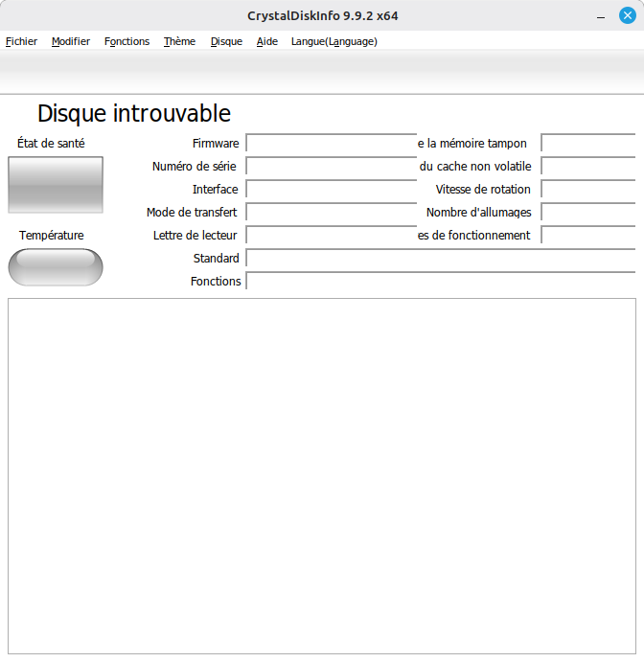Viewport: 644px width, 662px height.
Task: Click the Lettre de lecteur field
Action: click(x=331, y=235)
